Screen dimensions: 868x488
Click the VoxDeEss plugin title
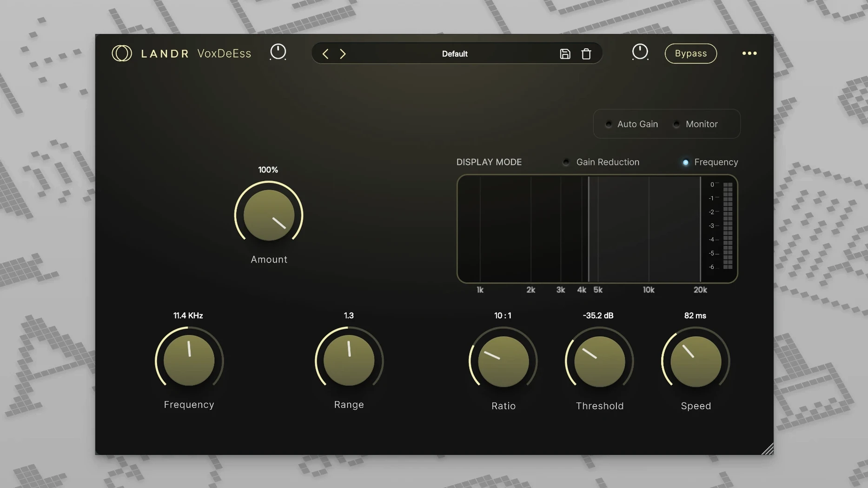(224, 53)
